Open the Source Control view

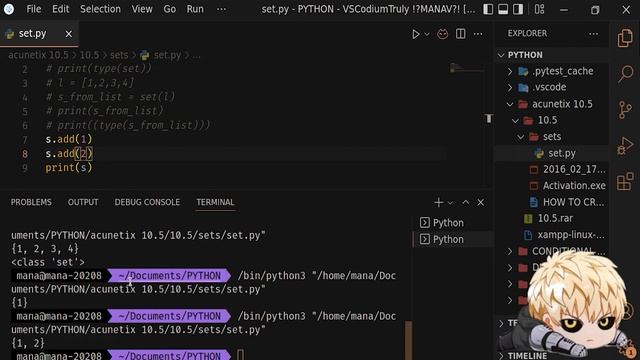click(625, 110)
